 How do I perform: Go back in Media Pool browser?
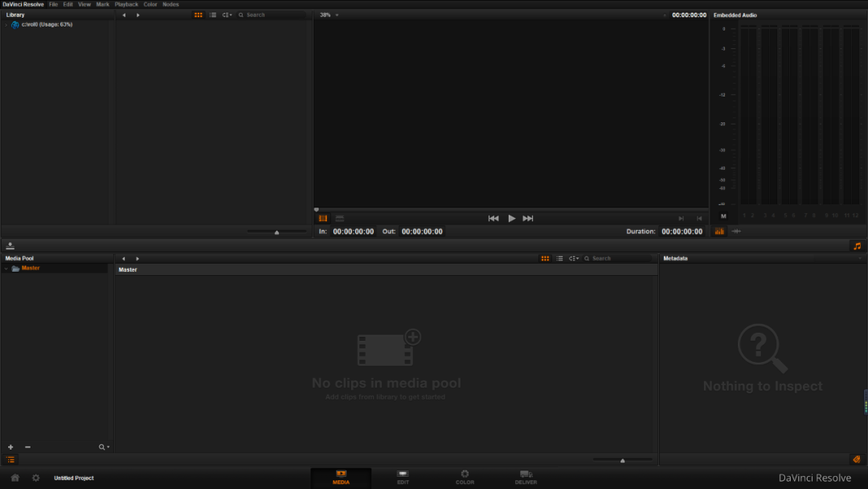(124, 259)
